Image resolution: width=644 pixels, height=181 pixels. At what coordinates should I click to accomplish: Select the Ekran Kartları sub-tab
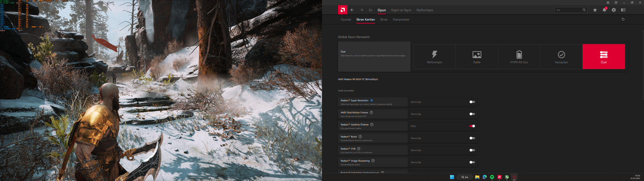(x=366, y=19)
